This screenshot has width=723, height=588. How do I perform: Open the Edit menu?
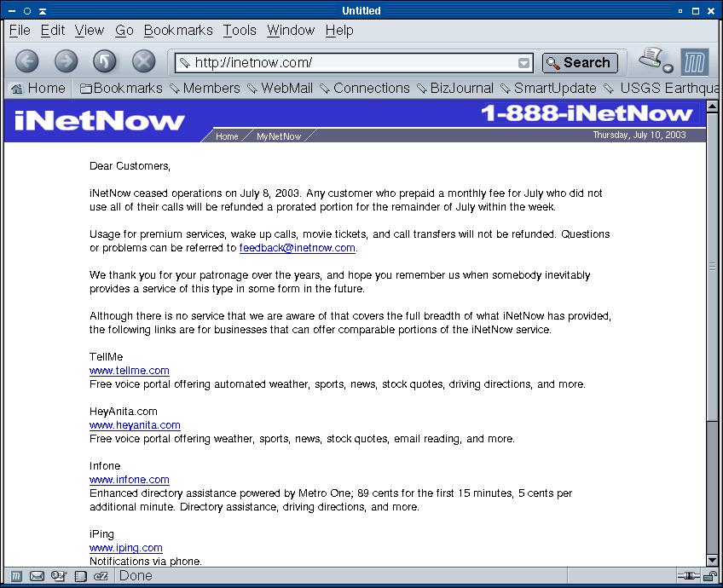[53, 31]
